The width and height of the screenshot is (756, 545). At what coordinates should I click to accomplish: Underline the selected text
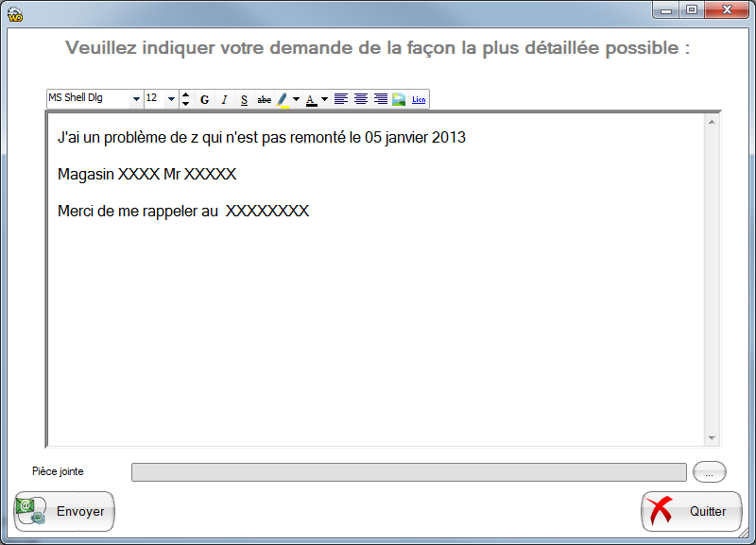click(243, 98)
